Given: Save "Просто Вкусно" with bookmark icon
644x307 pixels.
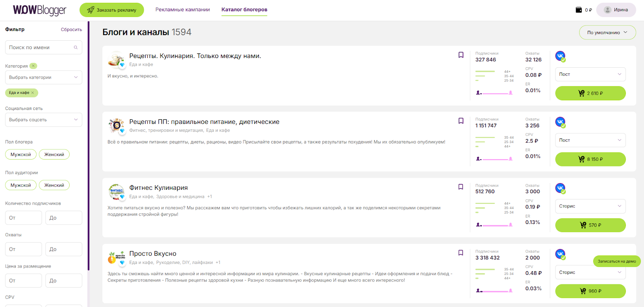Looking at the screenshot, I should pos(461,253).
